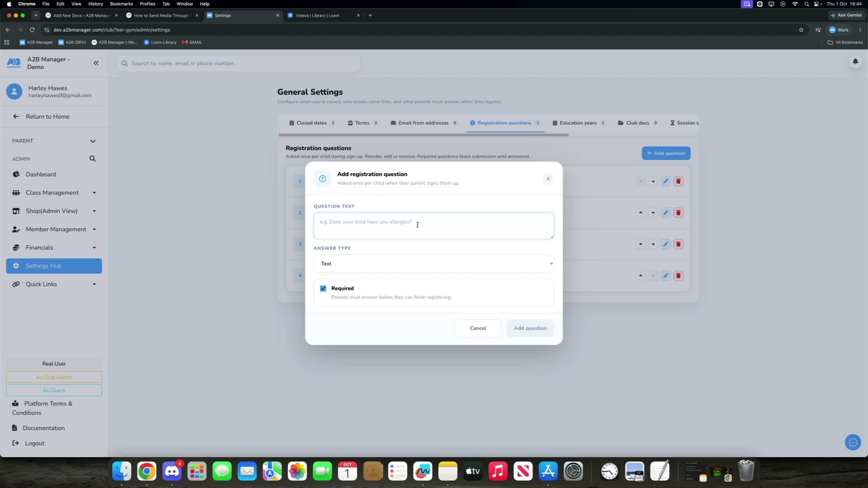The image size is (868, 488).
Task: Click Cancel in the dialog
Action: click(x=478, y=328)
